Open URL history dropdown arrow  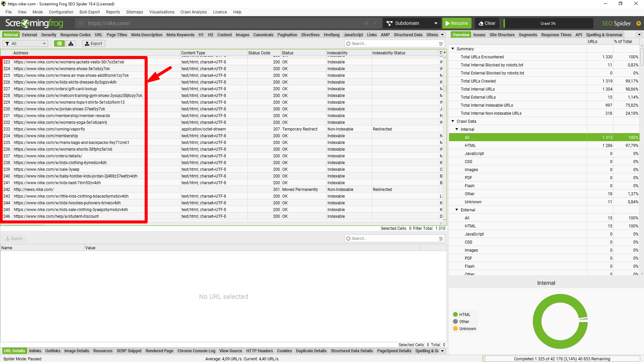[x=375, y=23]
